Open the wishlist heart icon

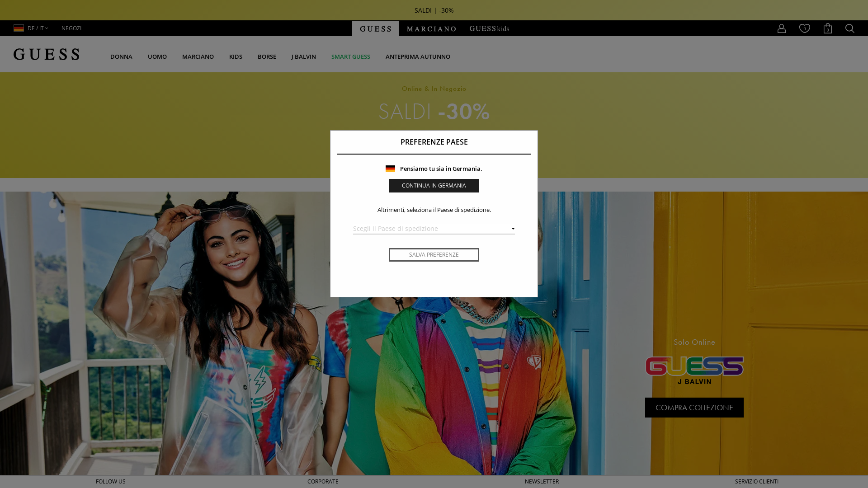coord(804,28)
